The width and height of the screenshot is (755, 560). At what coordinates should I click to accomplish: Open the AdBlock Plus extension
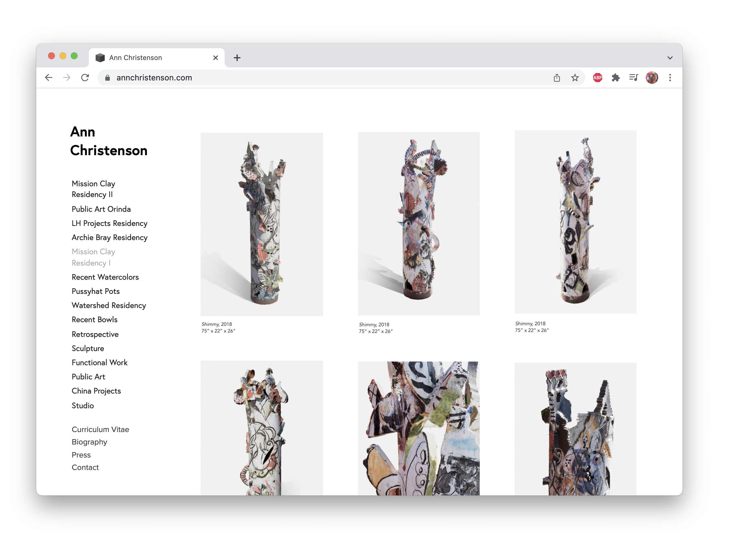[x=597, y=78]
